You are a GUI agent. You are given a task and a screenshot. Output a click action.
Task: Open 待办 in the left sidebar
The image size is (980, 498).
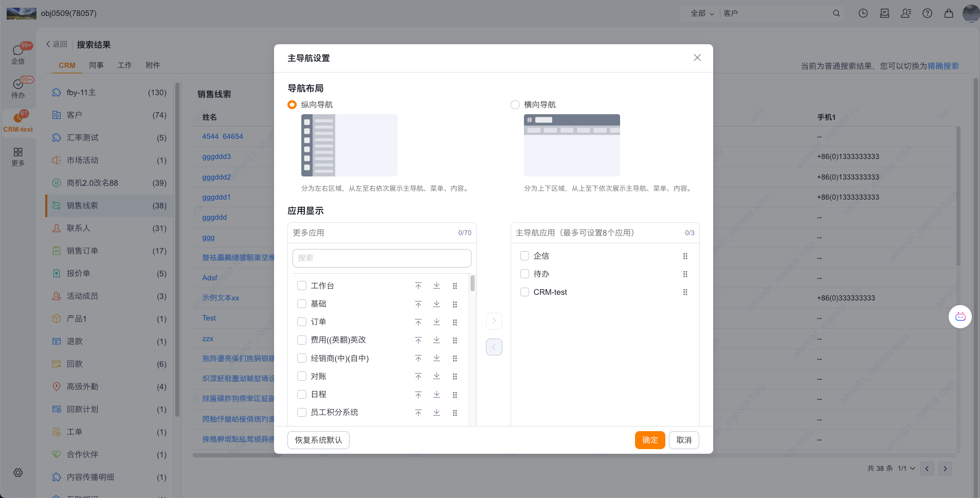(18, 87)
